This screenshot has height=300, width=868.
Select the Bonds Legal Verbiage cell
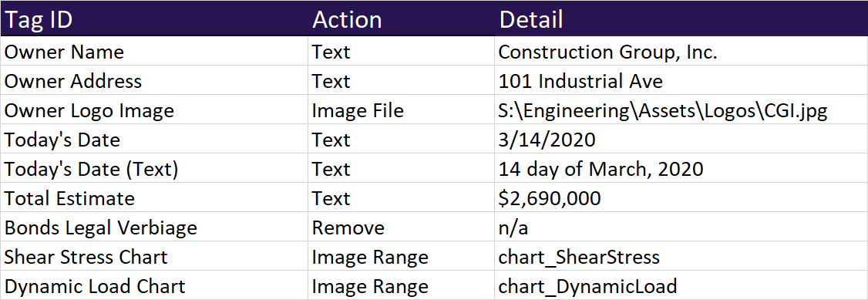(x=154, y=228)
